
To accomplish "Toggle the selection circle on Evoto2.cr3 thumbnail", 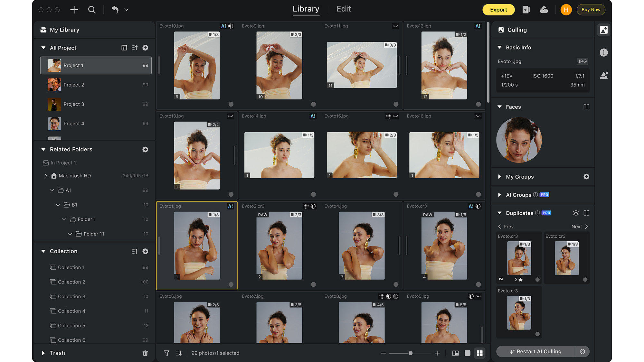I will [313, 284].
